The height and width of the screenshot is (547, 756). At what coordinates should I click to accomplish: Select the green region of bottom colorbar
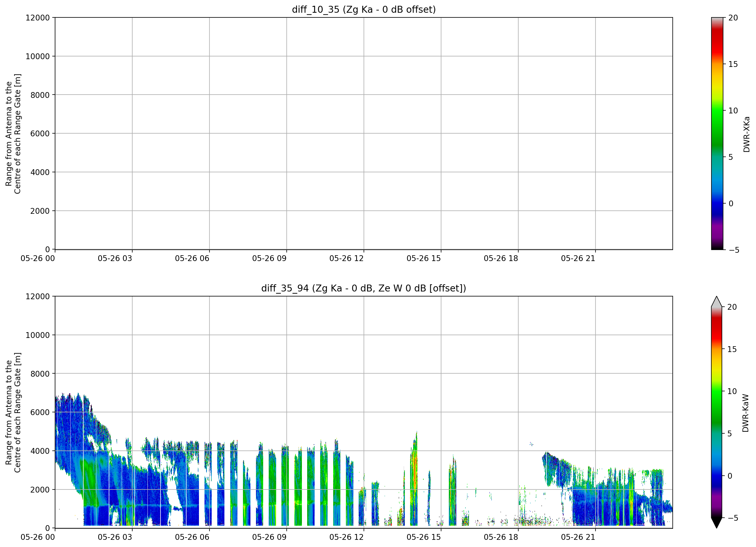tap(716, 405)
